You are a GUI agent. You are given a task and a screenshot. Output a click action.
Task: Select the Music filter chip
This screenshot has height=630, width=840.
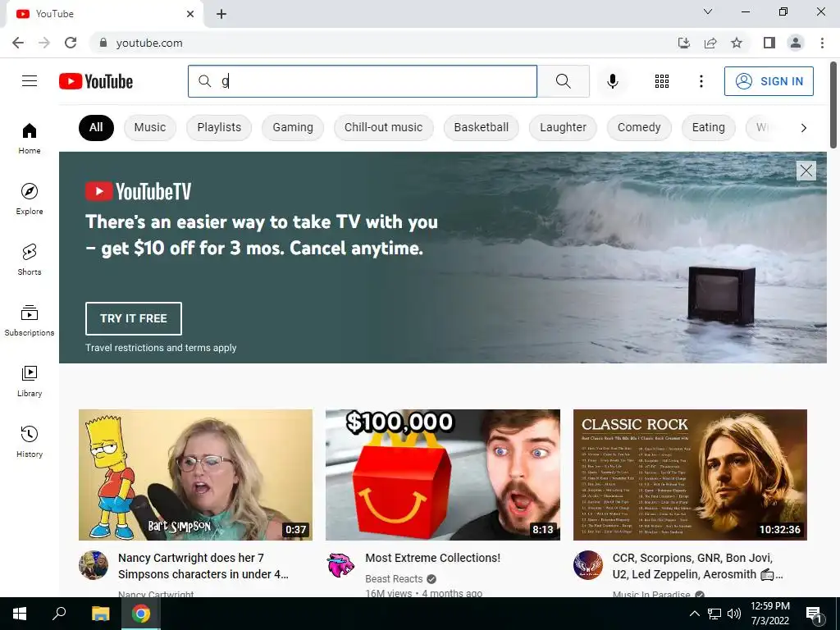coord(150,127)
